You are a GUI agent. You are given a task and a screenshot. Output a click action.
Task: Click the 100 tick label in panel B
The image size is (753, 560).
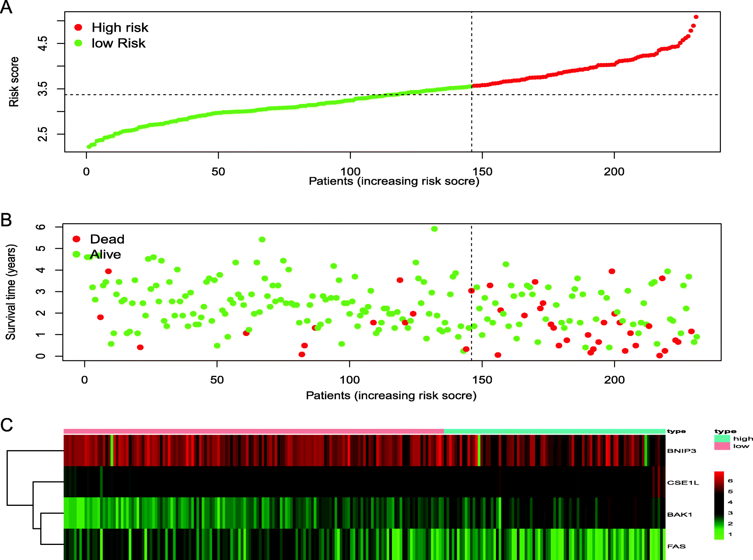coord(350,380)
